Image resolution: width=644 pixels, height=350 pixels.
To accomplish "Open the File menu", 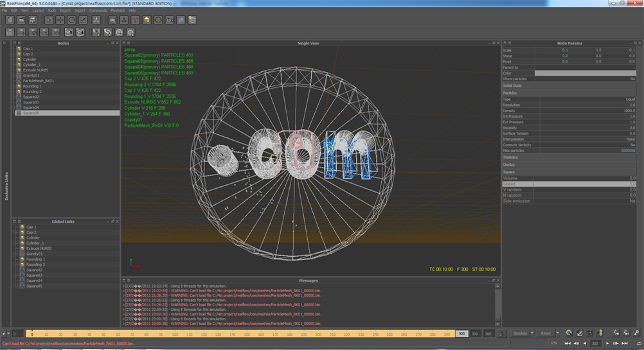I will [x=4, y=10].
